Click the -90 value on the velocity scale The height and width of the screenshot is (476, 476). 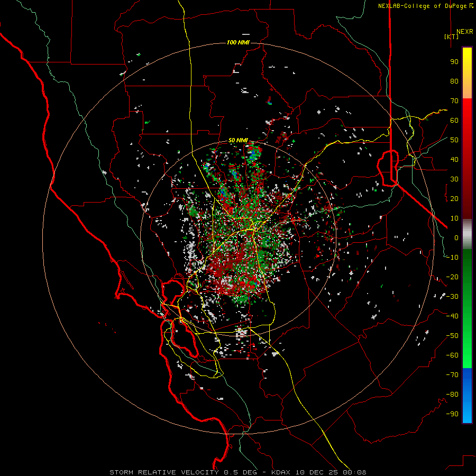tap(452, 414)
